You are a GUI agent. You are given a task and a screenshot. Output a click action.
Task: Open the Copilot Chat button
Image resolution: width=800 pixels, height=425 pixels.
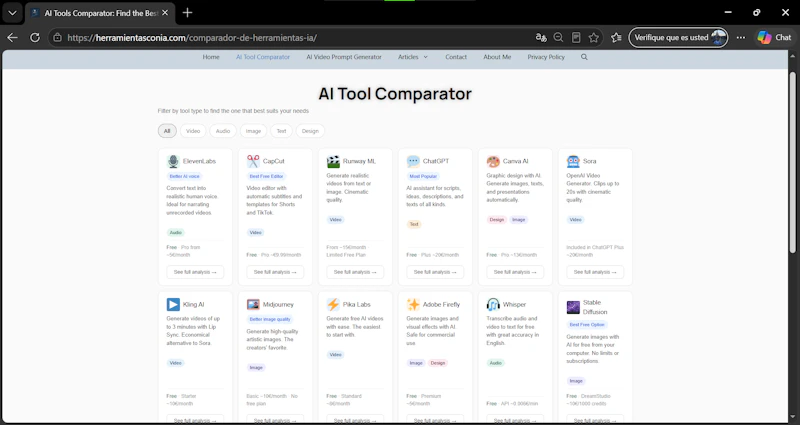coord(774,38)
